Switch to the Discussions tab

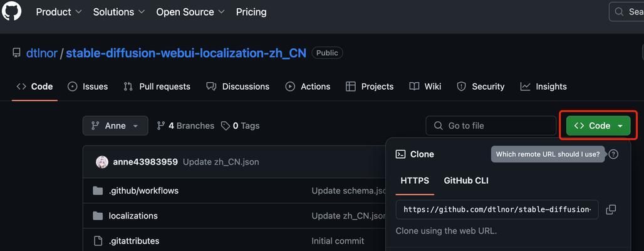(x=238, y=87)
